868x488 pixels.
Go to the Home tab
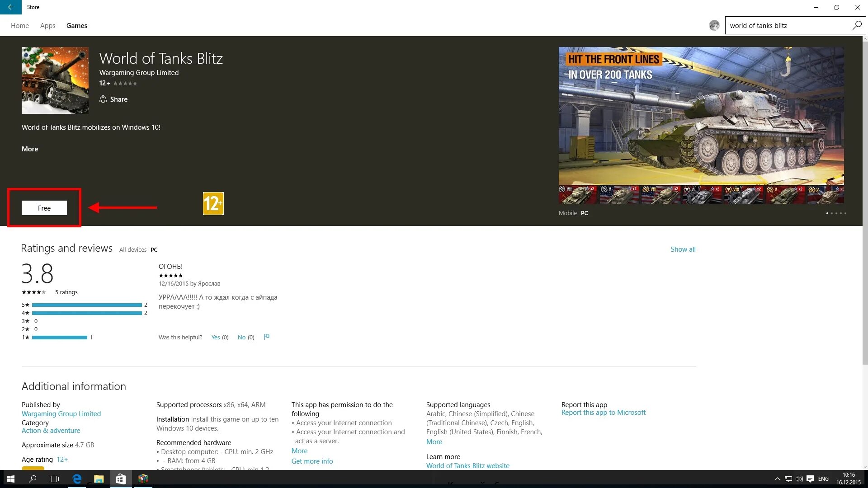point(20,26)
